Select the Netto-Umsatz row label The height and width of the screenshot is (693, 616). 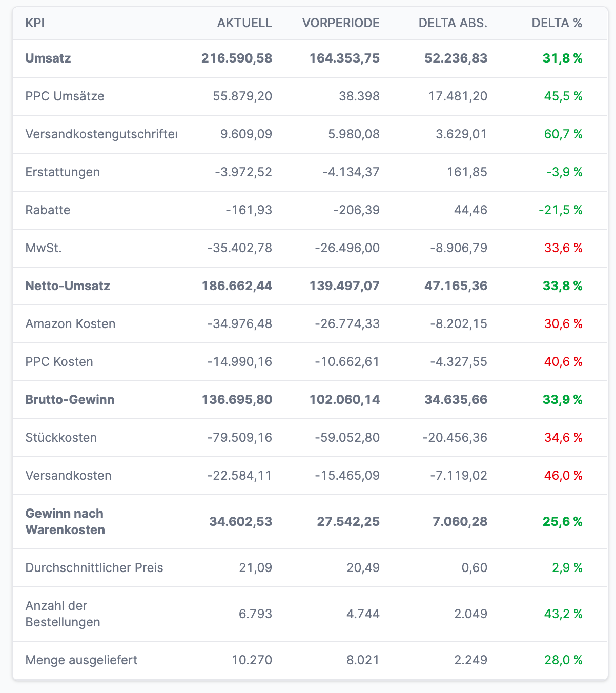68,286
